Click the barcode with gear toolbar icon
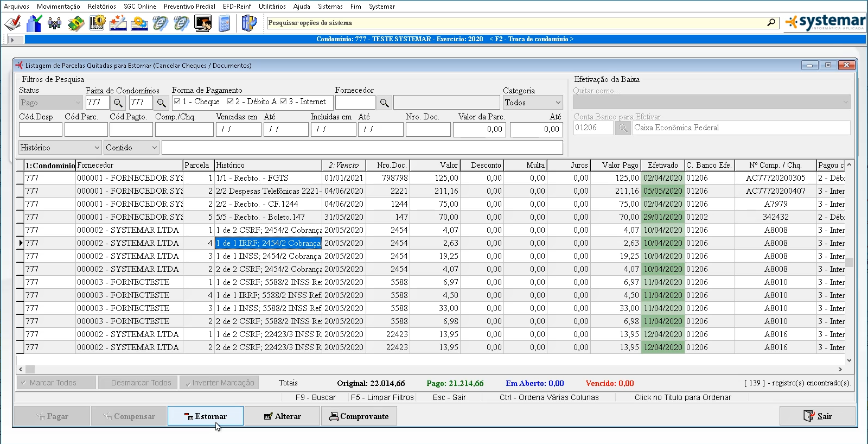This screenshot has height=444, width=868. coord(97,23)
